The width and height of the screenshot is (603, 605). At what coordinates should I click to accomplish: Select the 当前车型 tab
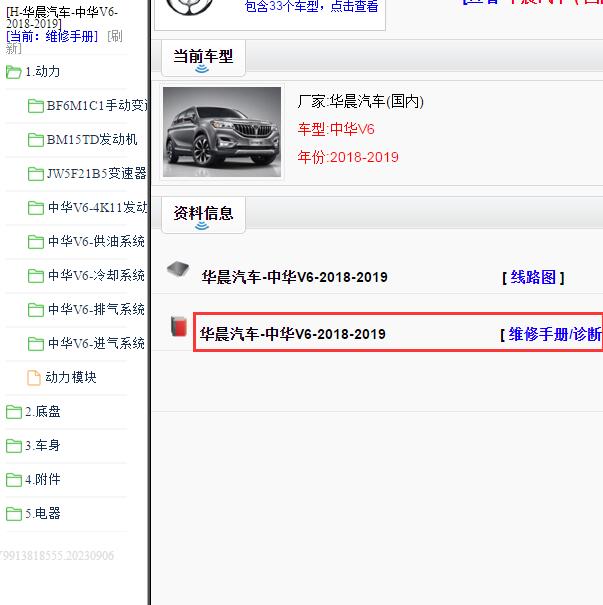pos(203,58)
